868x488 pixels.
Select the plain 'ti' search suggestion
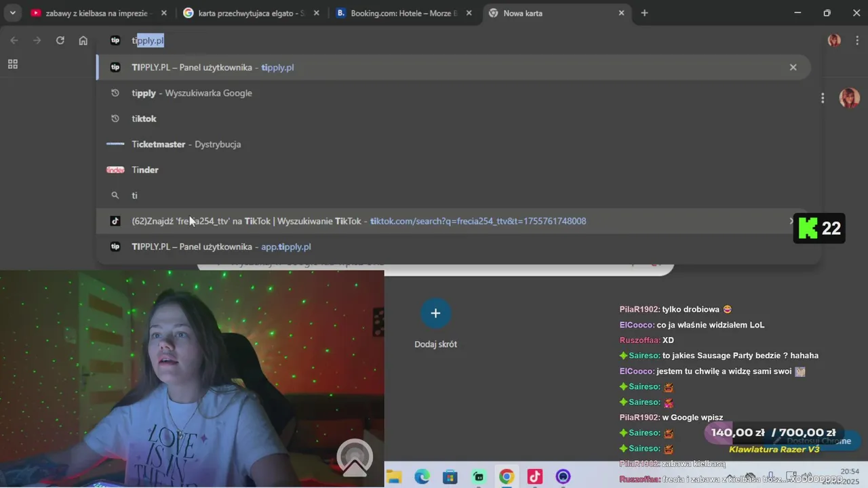(x=453, y=195)
